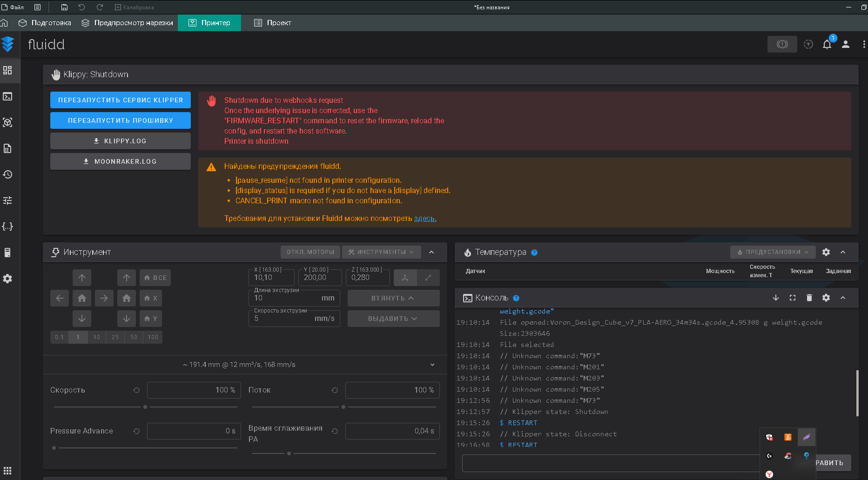Screen dimensions: 868x480
Task: Open the Инструменты dropdown
Action: 381,252
